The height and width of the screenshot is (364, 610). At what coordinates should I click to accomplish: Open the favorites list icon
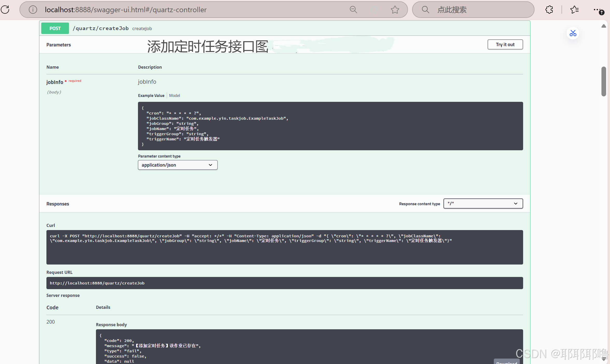[x=574, y=10]
